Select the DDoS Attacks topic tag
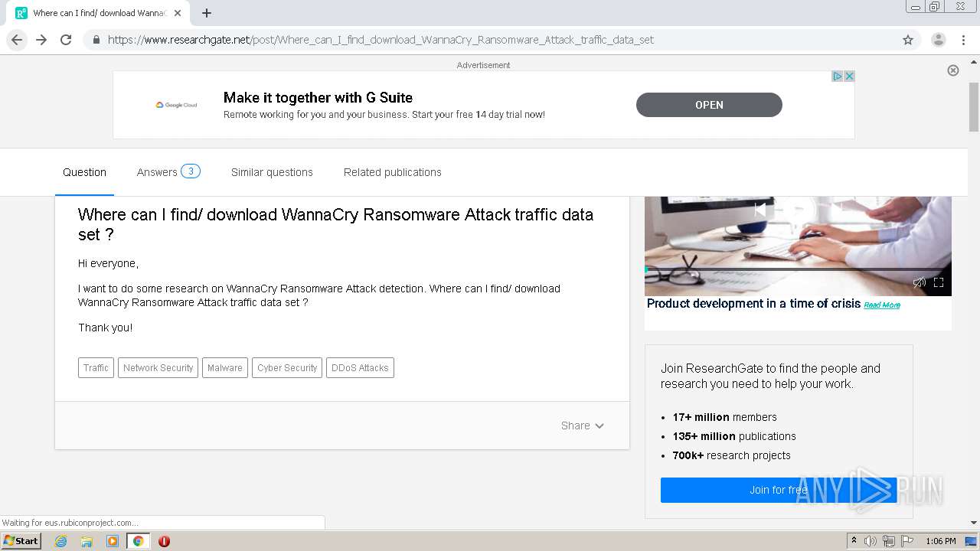This screenshot has width=980, height=551. pyautogui.click(x=360, y=368)
